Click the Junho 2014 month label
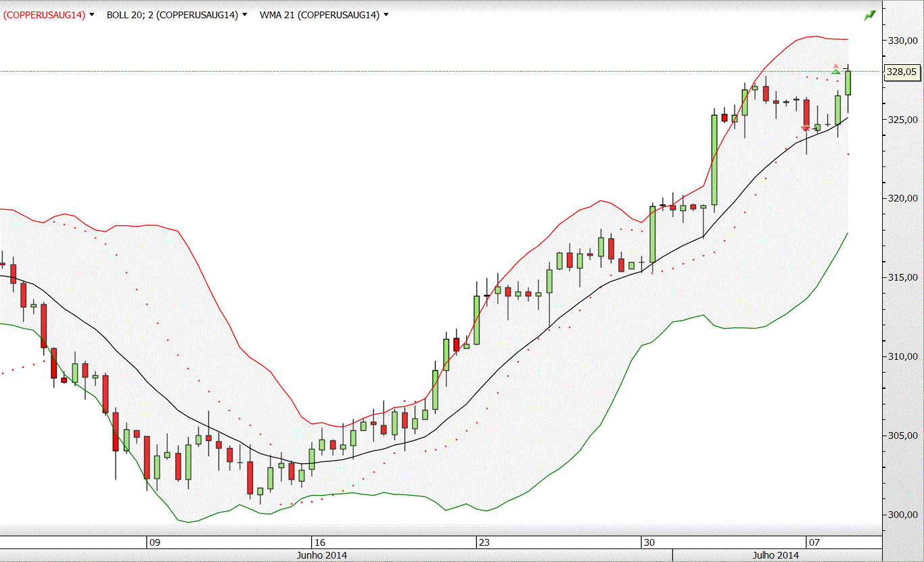 click(x=322, y=555)
